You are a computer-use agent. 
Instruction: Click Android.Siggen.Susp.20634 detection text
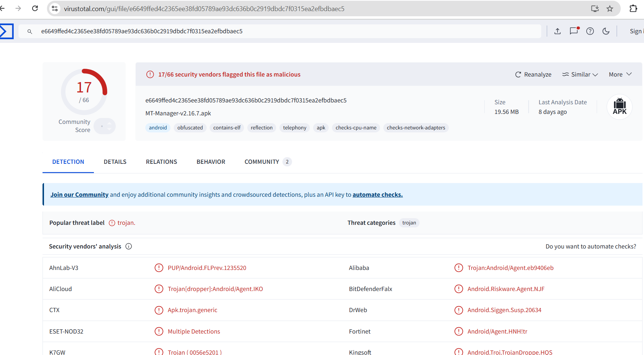[504, 310]
